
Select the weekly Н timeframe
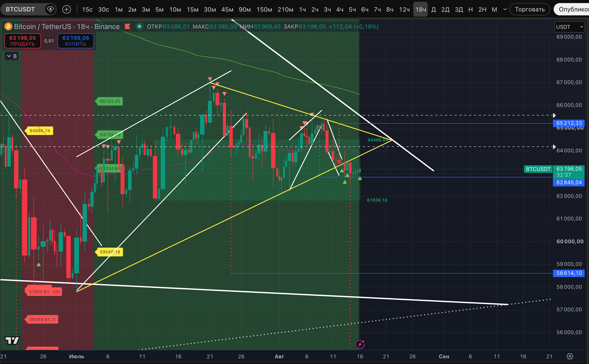tap(470, 10)
